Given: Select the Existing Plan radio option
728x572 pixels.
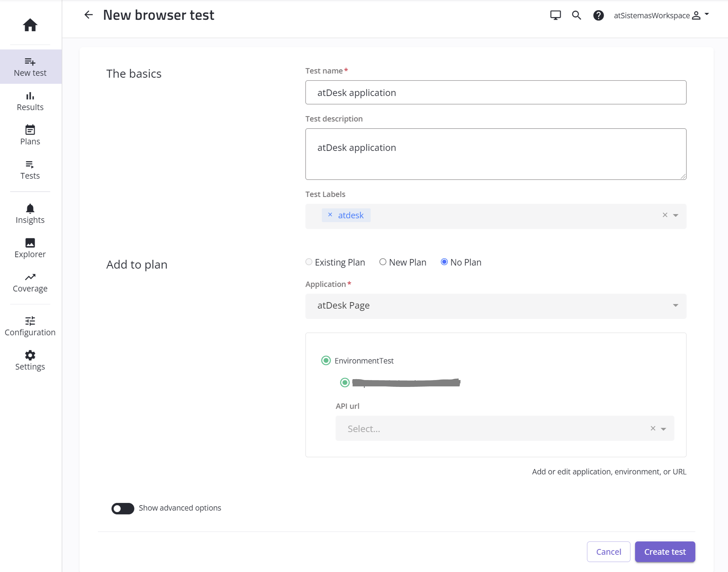Looking at the screenshot, I should click(x=309, y=262).
